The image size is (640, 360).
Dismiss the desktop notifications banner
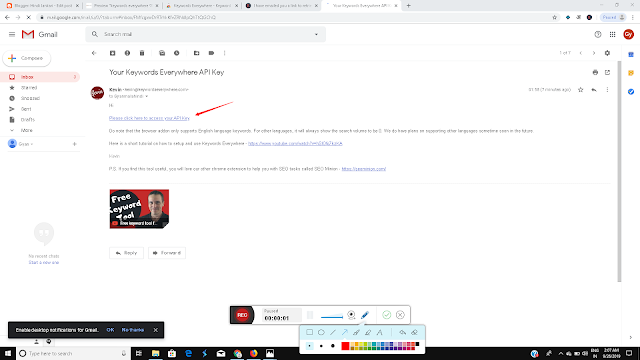156,330
